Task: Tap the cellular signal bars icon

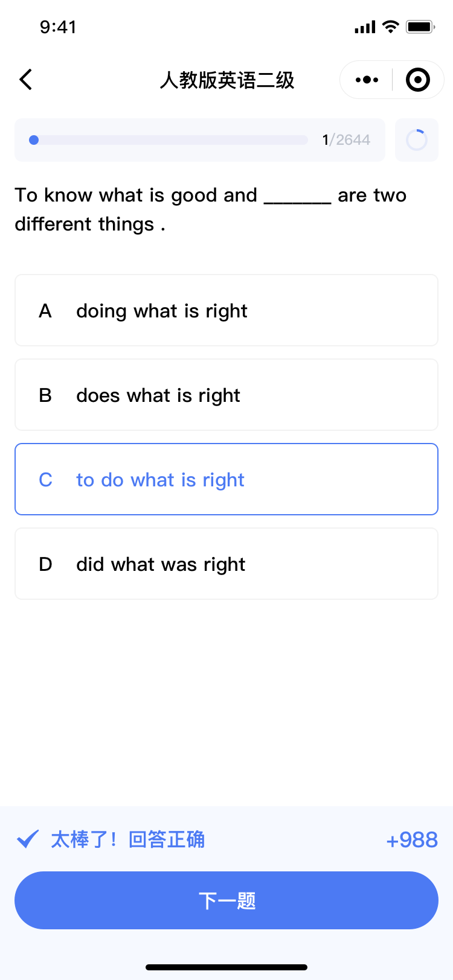Action: [x=365, y=27]
